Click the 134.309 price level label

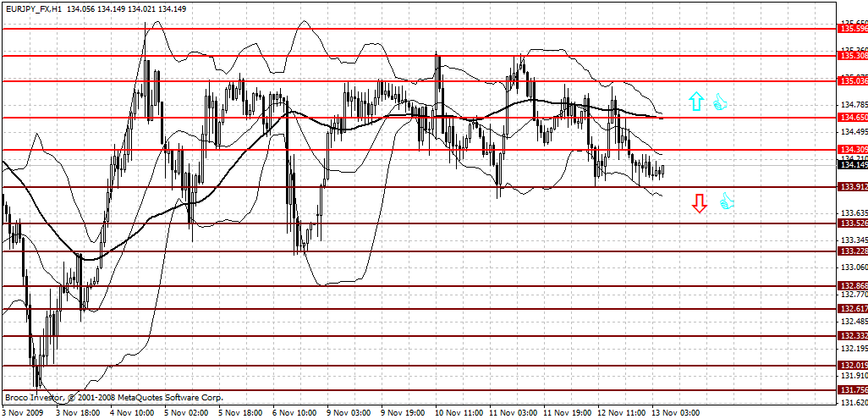click(854, 150)
